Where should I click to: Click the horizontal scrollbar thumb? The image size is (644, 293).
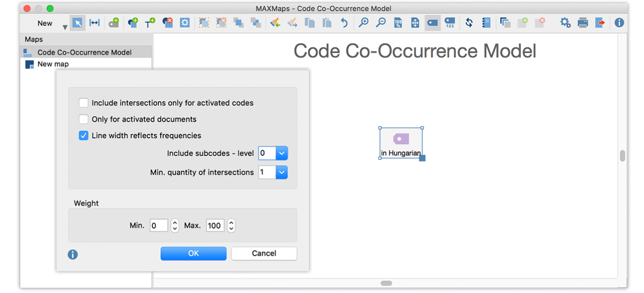coord(386,283)
